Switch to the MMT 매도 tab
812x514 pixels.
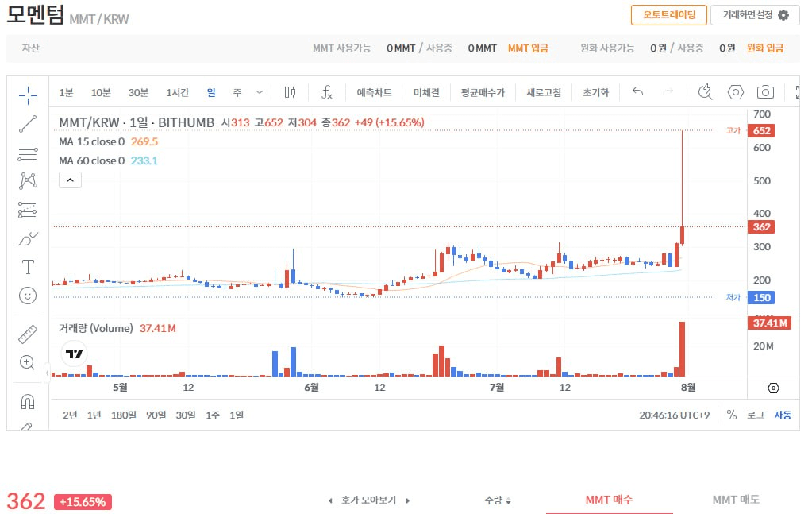736,500
